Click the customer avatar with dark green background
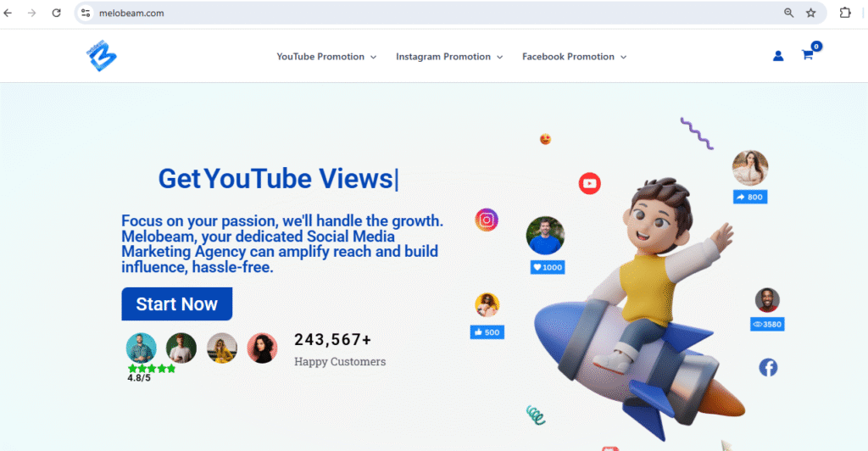 (x=181, y=348)
